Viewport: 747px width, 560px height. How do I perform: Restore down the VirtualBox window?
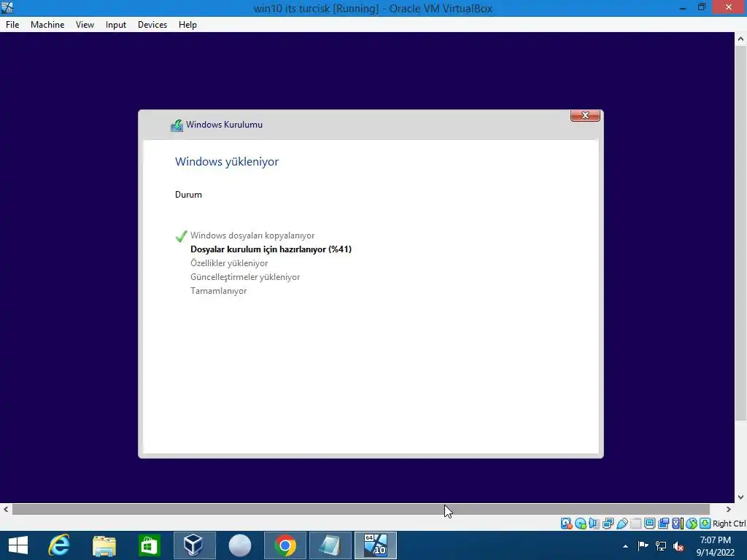click(x=702, y=7)
